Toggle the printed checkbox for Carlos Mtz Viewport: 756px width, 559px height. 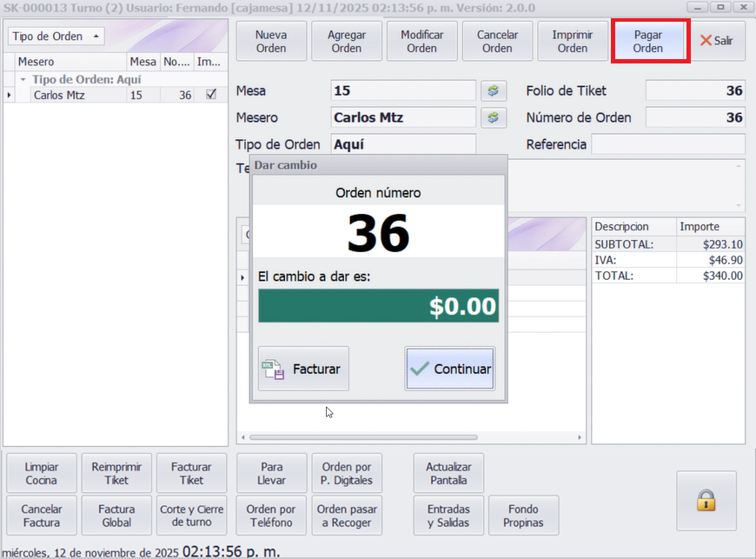click(x=210, y=95)
